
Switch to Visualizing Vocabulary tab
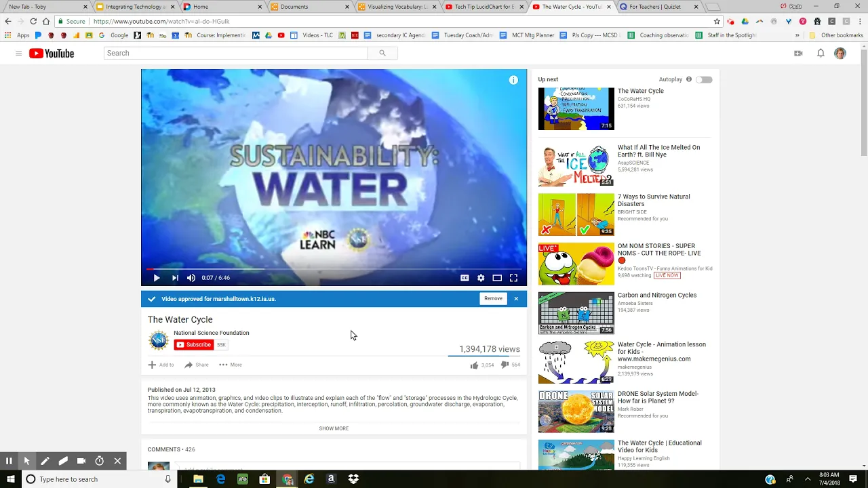click(x=396, y=7)
